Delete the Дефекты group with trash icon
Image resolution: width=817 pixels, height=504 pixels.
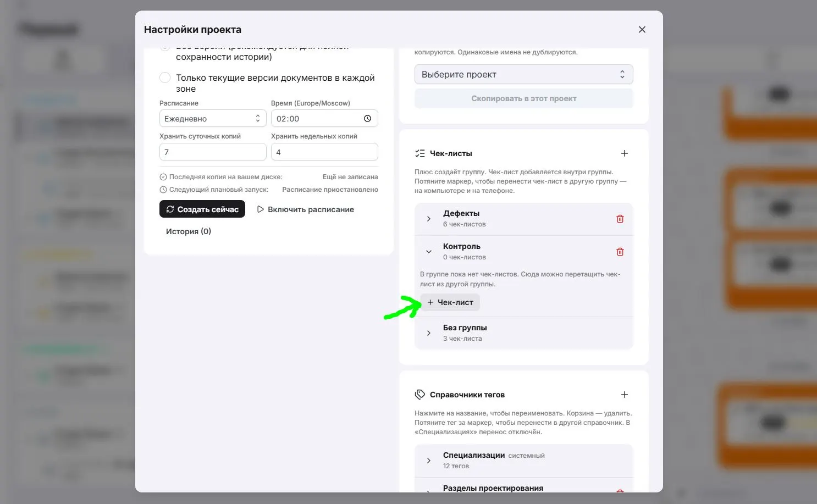(620, 219)
